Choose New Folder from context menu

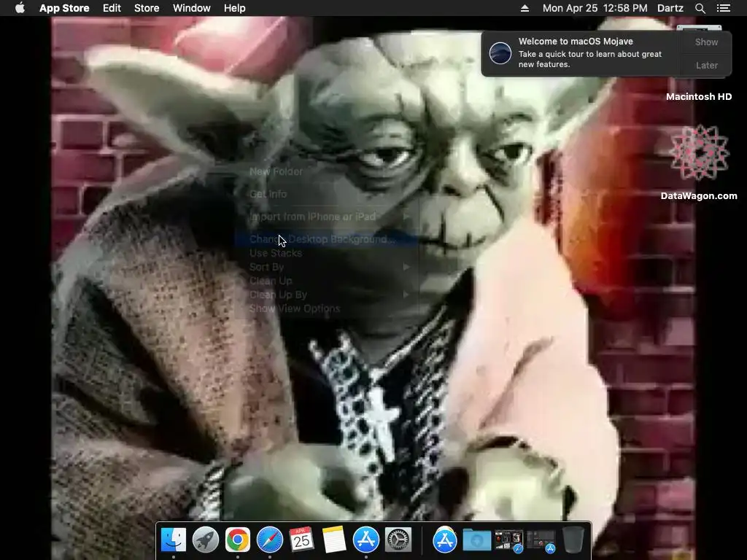click(276, 171)
